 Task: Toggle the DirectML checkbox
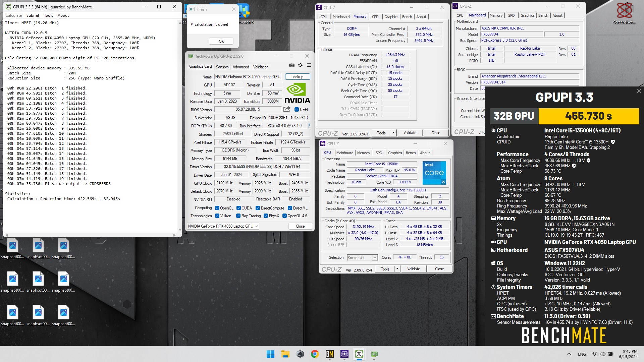290,208
